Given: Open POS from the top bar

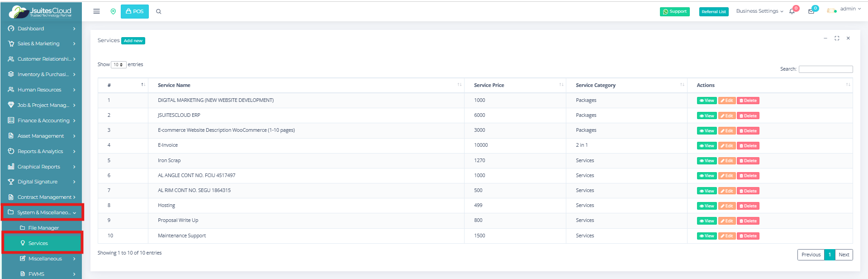Looking at the screenshot, I should coord(135,11).
